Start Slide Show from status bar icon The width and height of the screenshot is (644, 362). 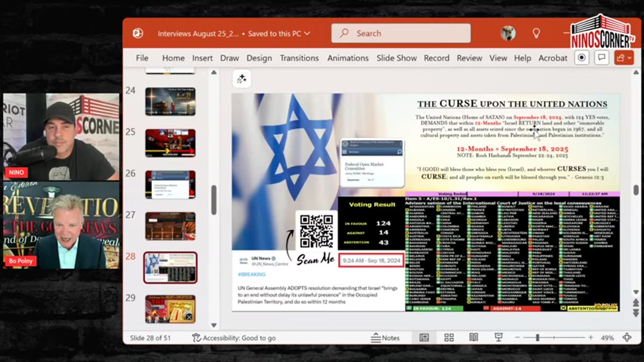point(499,337)
